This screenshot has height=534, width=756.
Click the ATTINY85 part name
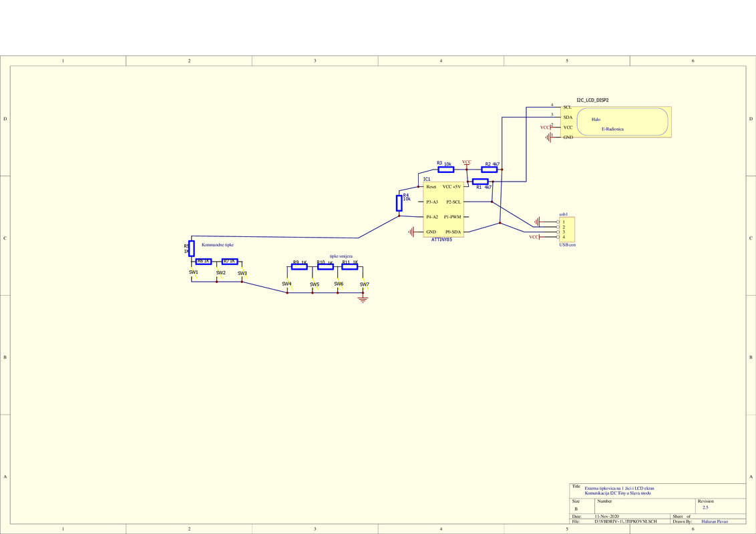tap(441, 240)
